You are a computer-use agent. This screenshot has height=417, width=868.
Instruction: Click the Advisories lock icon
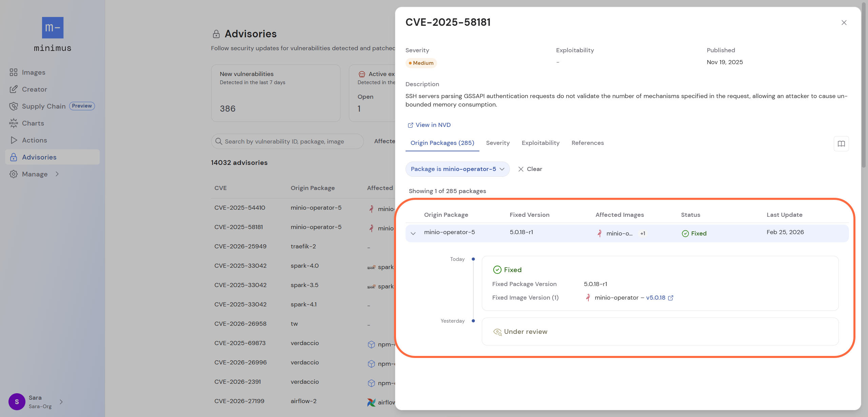point(14,157)
